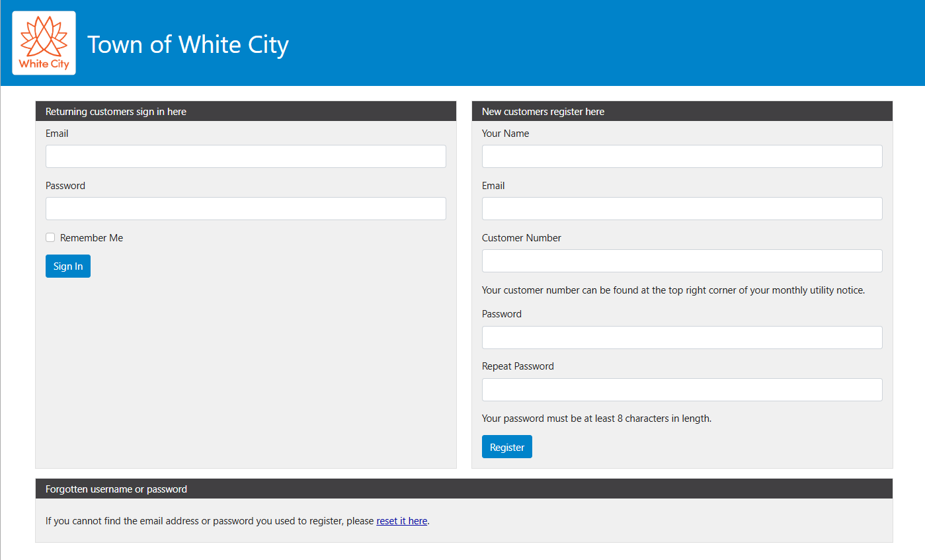Click the White City lotus logo
The width and height of the screenshot is (925, 560).
pyautogui.click(x=44, y=43)
